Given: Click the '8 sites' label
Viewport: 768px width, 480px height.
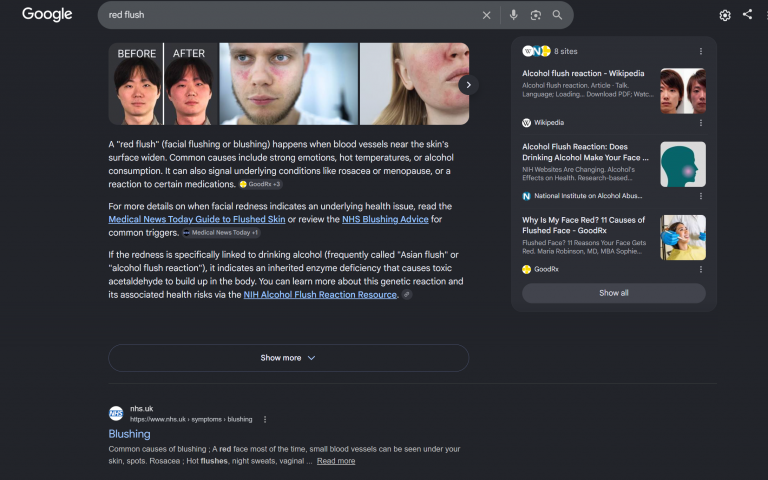Looking at the screenshot, I should [566, 51].
